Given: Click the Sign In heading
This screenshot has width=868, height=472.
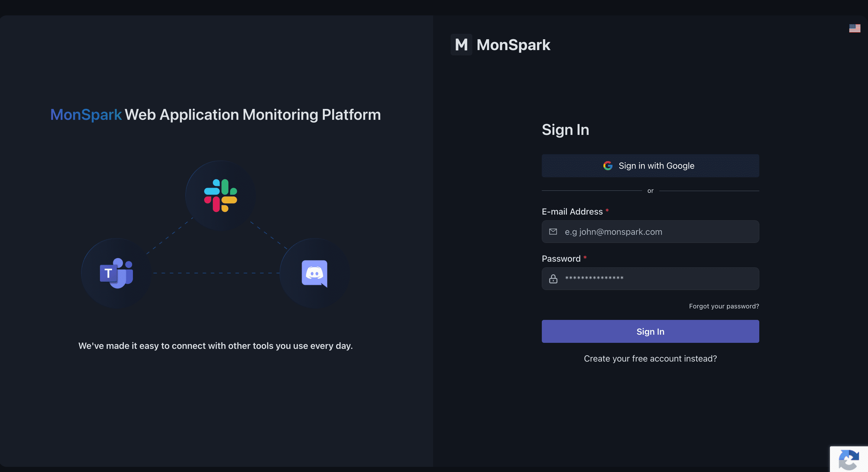Looking at the screenshot, I should coord(565,129).
